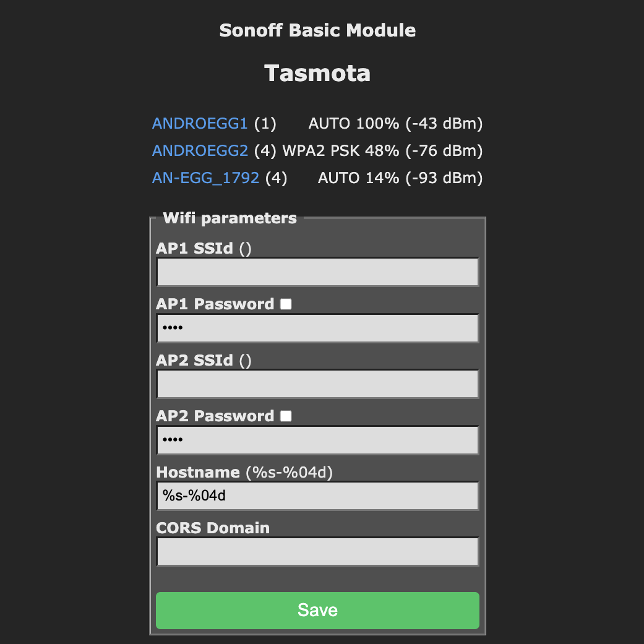
Task: Click the Hostname field containing %s-%04d
Action: coord(317,496)
